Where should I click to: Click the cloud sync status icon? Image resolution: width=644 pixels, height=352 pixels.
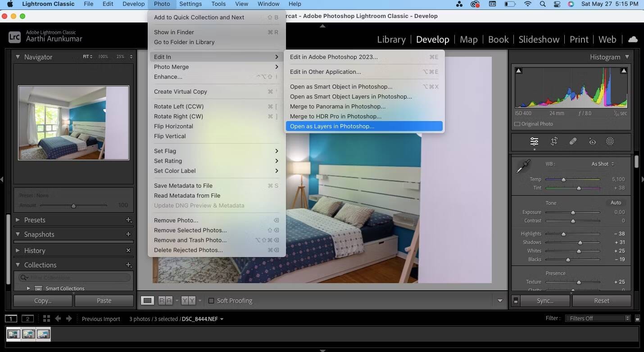[633, 40]
